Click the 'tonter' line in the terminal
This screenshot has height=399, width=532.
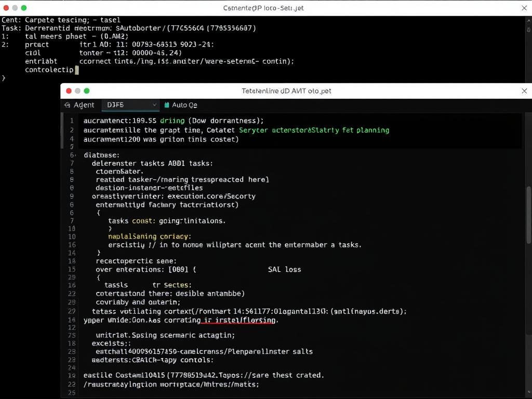point(130,53)
